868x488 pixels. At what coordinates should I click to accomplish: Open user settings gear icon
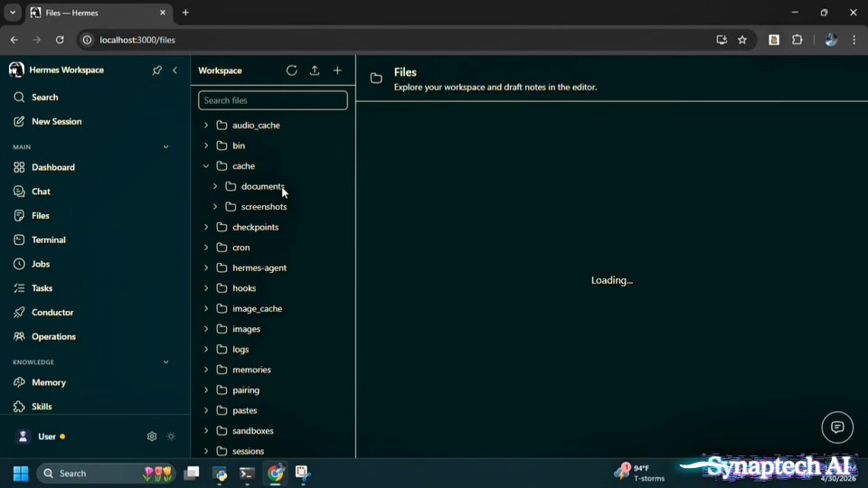coord(152,436)
